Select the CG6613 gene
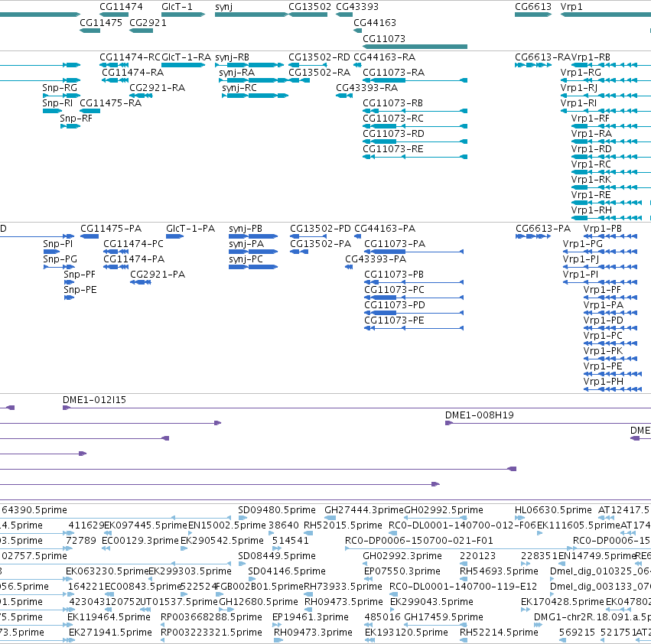This screenshot has height=644, width=651. [x=533, y=15]
